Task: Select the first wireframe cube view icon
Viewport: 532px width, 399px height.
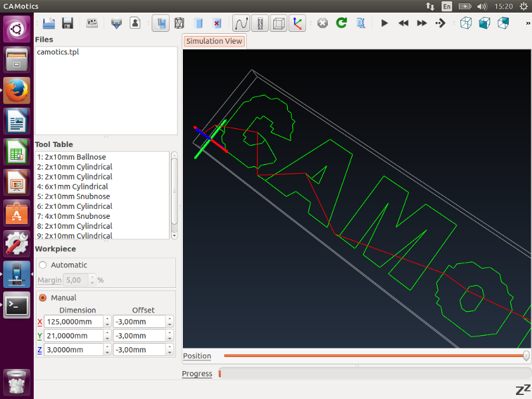Action: [466, 23]
